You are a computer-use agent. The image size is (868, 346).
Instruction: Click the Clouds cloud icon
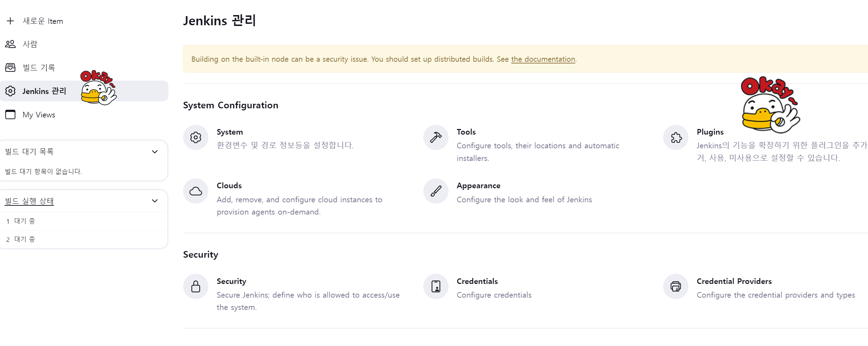196,191
